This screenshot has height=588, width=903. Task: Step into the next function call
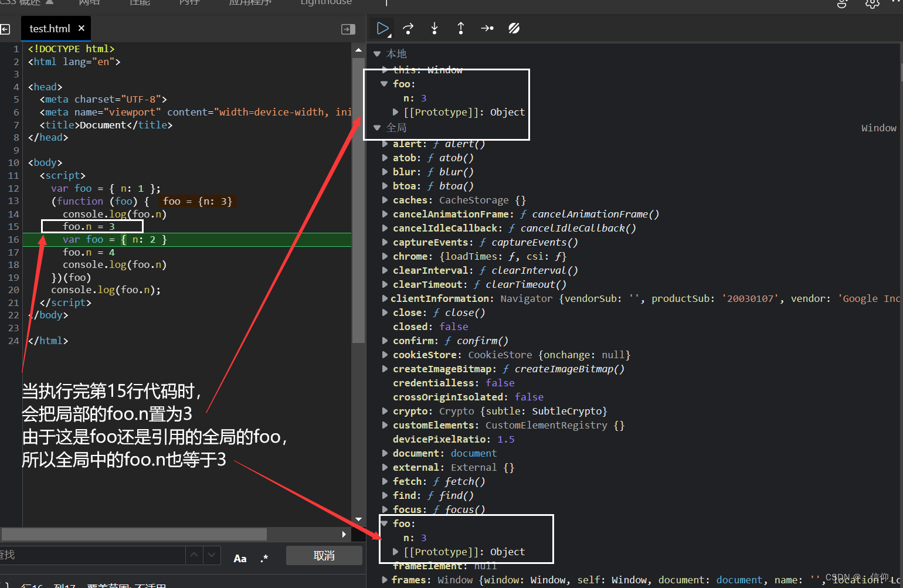434,28
